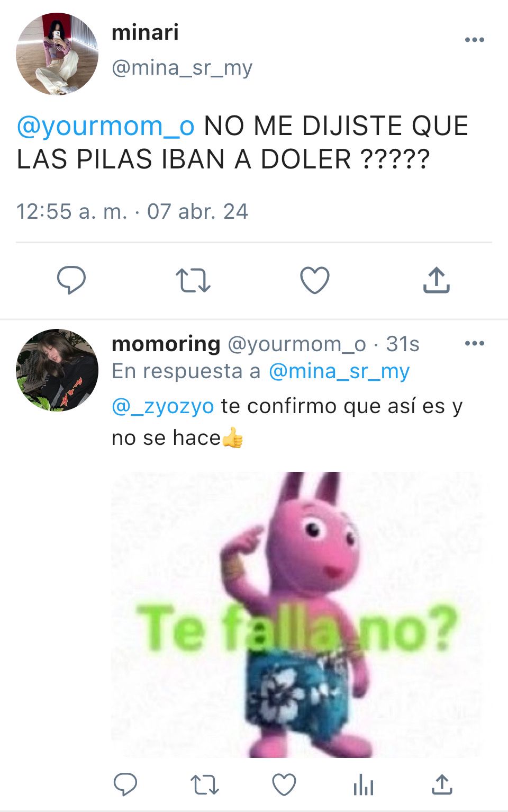
Task: Like momoring's reply with heart icon
Action: (x=284, y=785)
